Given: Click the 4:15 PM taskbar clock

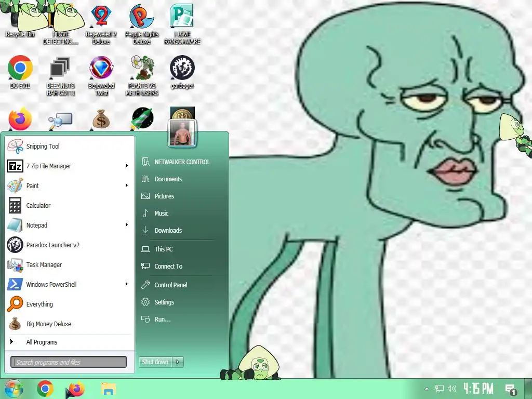Looking at the screenshot, I should (478, 389).
